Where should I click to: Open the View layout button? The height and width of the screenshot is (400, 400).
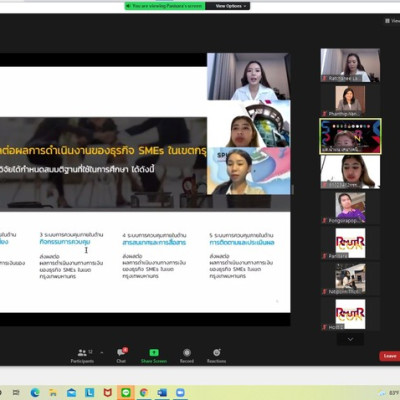(x=392, y=21)
